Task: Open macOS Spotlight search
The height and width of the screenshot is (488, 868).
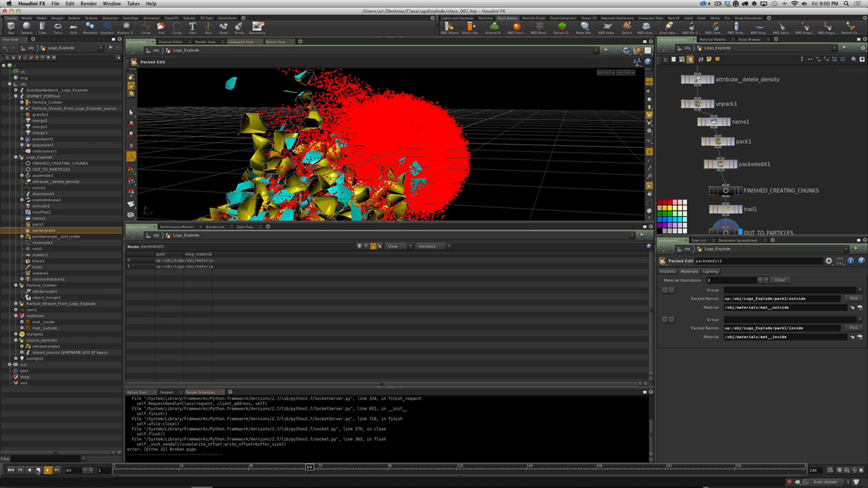Action: pyautogui.click(x=846, y=4)
